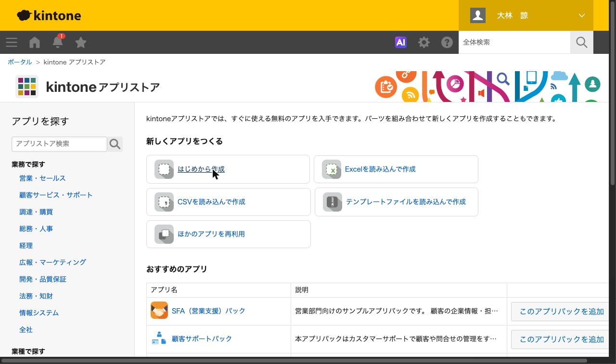Open the AI assistant icon
Viewport: 616px width, 364px height.
tap(401, 42)
